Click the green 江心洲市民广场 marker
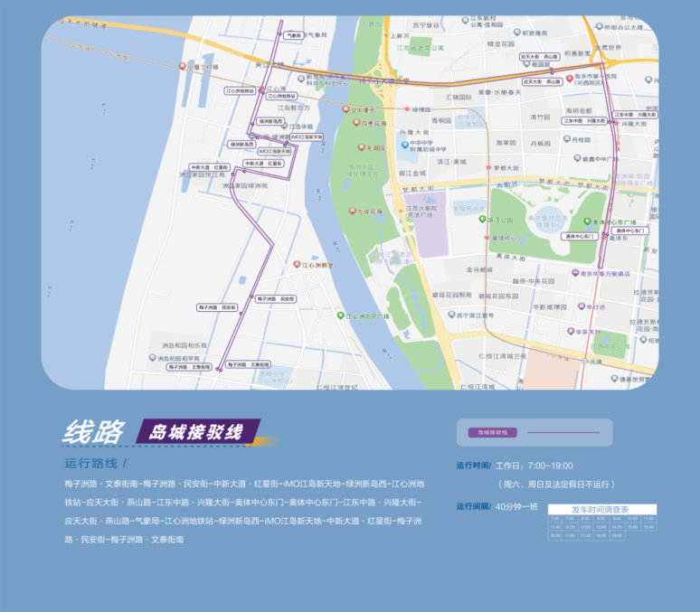The height and width of the screenshot is (612, 700). (341, 315)
